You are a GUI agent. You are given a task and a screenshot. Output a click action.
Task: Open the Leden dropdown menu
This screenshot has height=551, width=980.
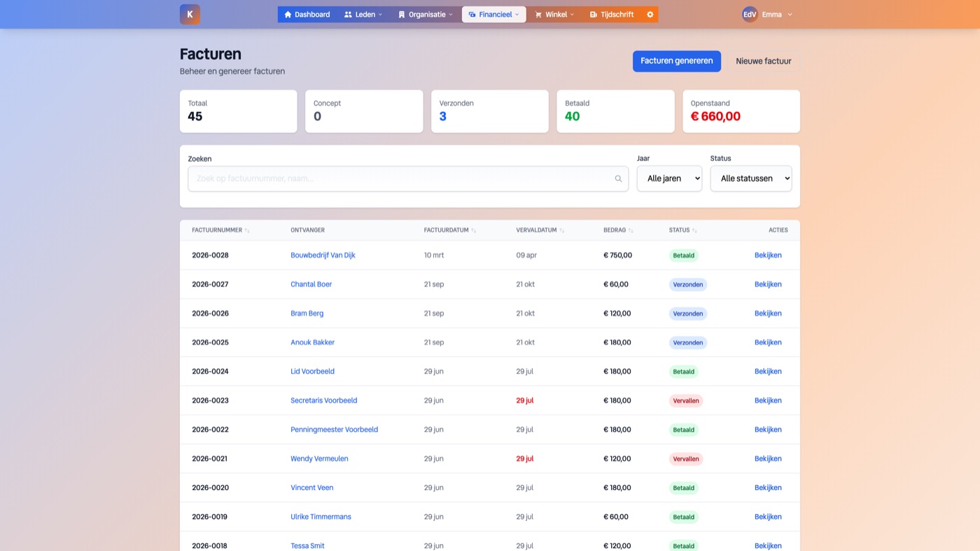coord(363,14)
